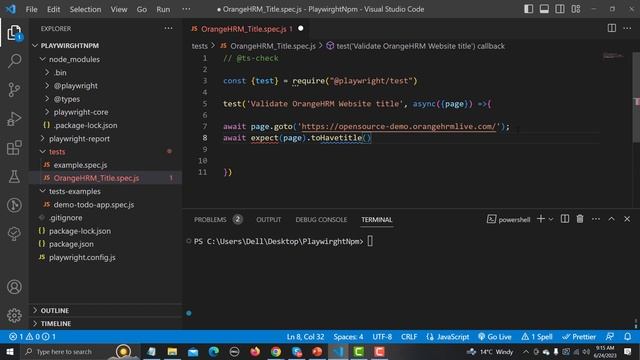Open the launch profile dropdown arrow
The image size is (640, 360).
[x=551, y=219]
